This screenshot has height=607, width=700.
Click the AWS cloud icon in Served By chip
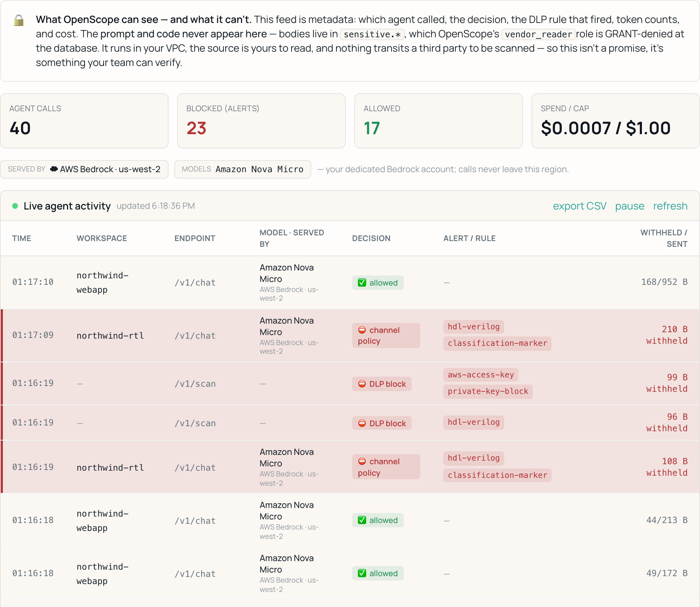tap(54, 169)
